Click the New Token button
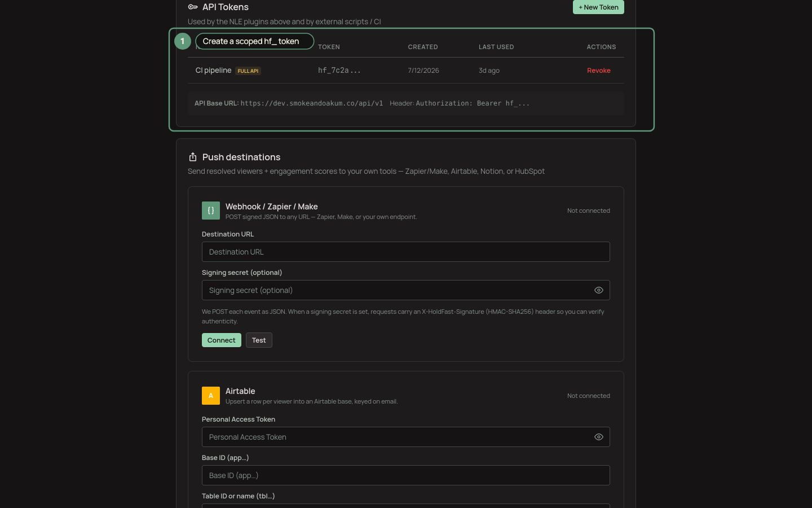This screenshot has width=812, height=508. coord(598,7)
